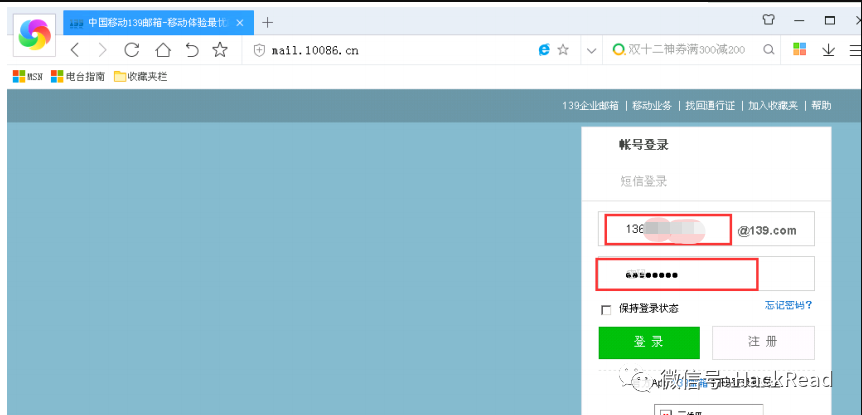Open the 139企业邮箱 link

coord(590,106)
